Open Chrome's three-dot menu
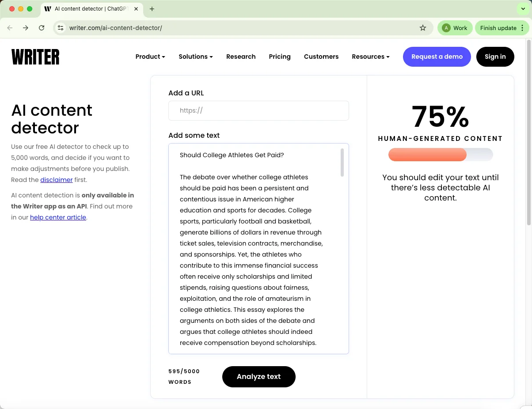The height and width of the screenshot is (409, 532). [x=523, y=28]
